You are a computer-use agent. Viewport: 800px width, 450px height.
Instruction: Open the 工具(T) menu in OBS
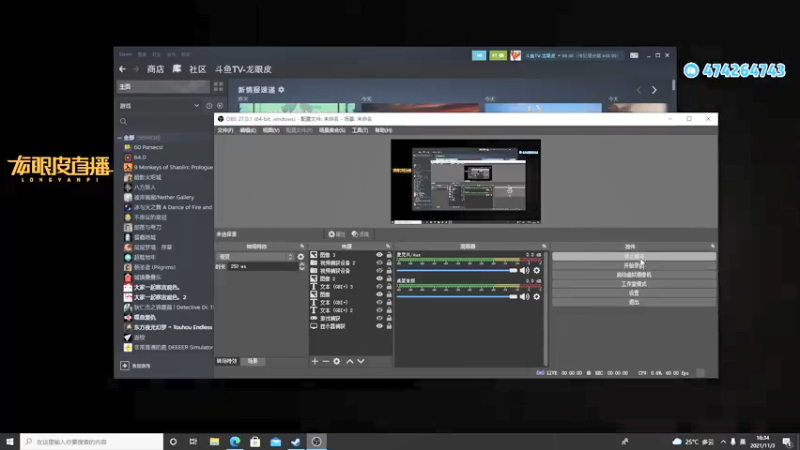(360, 131)
